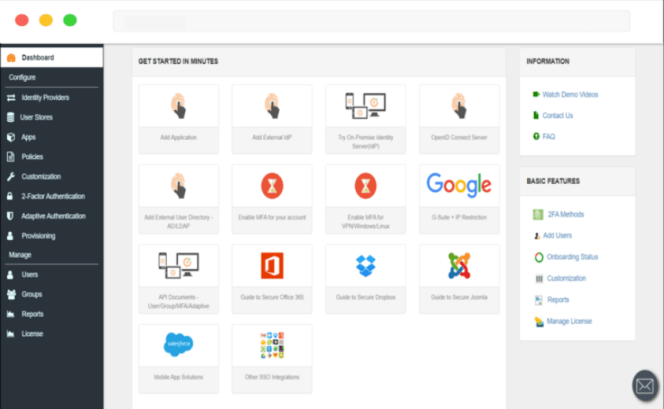This screenshot has height=409, width=664.
Task: Open Customization link under Basic Features
Action: (566, 278)
